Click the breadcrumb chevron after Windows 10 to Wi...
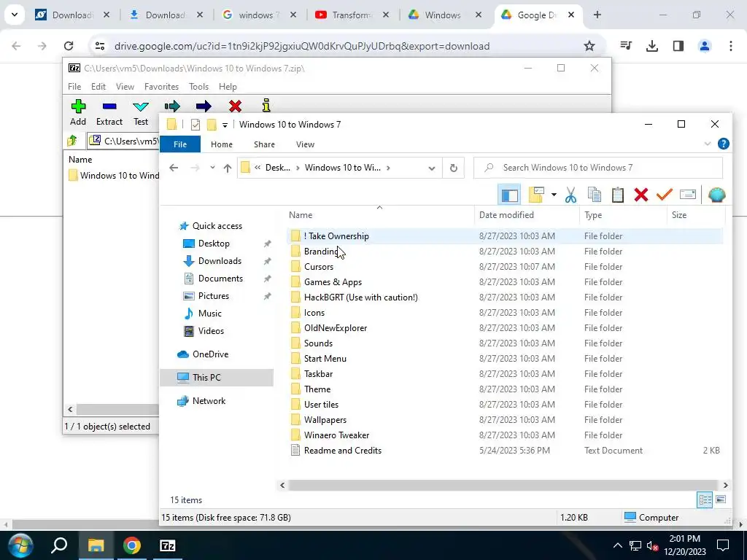747x560 pixels. click(x=389, y=168)
